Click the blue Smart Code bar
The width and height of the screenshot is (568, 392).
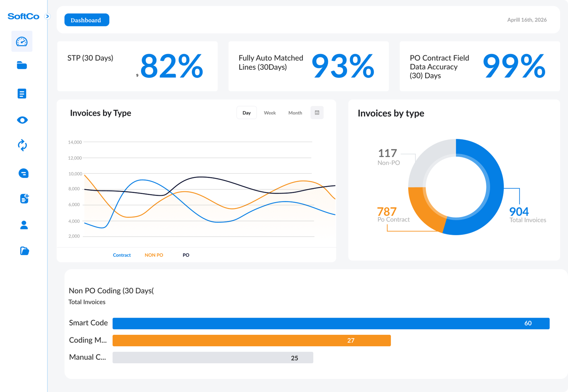[331, 324]
